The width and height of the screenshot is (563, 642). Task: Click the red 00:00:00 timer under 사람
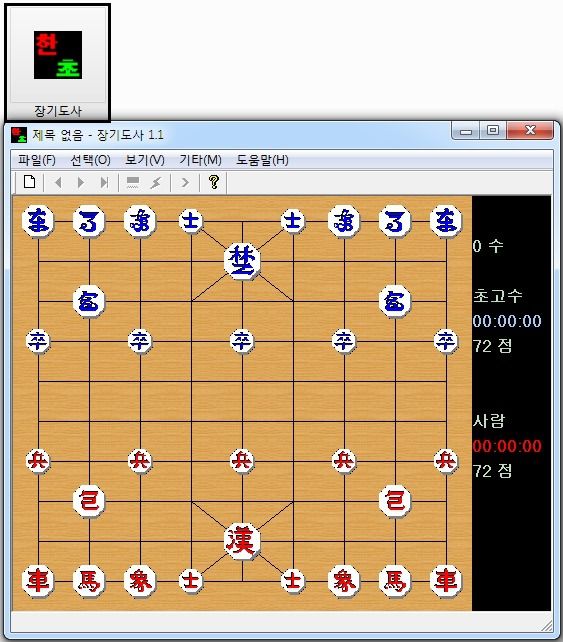click(507, 446)
